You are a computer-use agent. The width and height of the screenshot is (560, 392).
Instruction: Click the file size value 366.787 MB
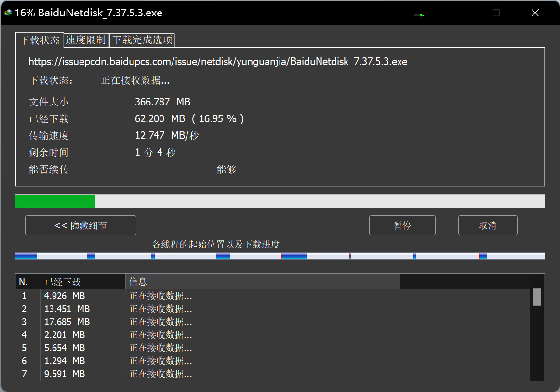162,102
